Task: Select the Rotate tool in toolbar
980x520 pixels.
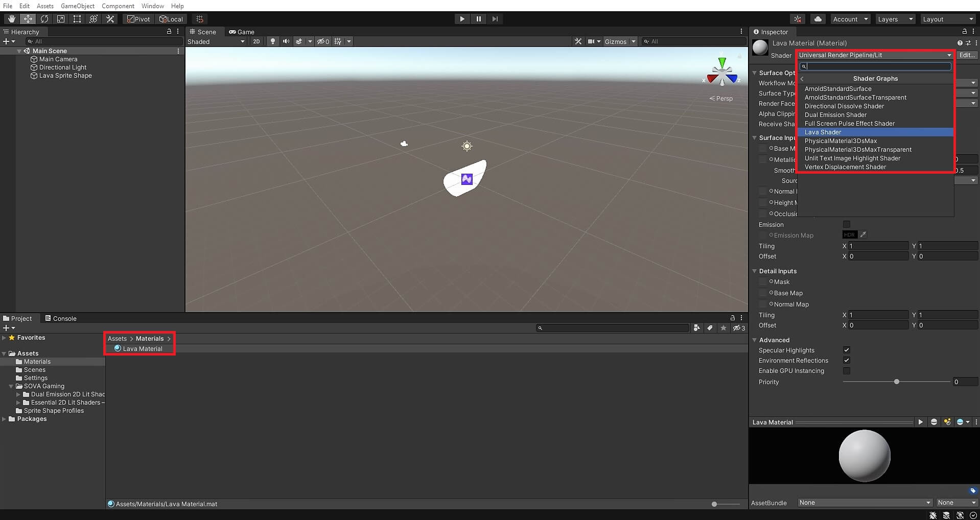Action: click(x=44, y=19)
